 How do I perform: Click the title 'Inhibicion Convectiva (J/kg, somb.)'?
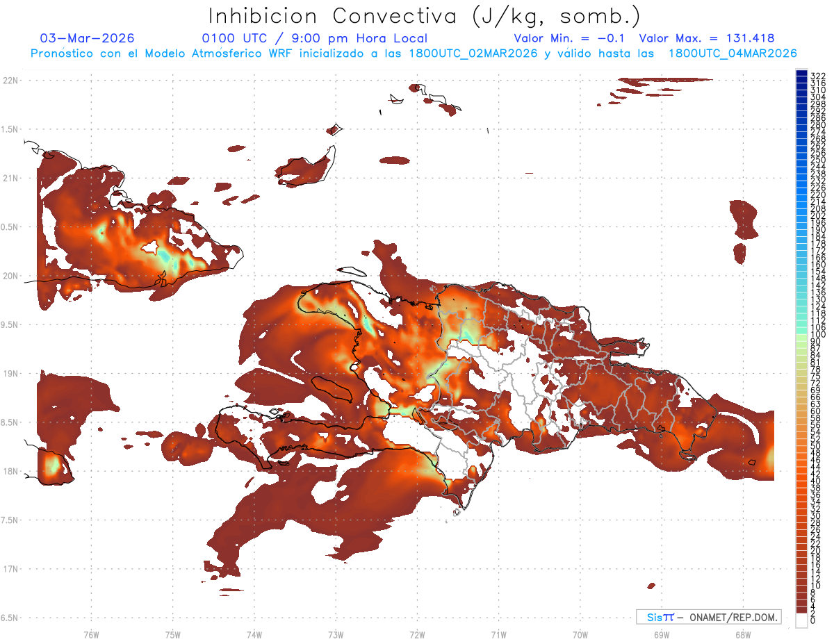[425, 17]
